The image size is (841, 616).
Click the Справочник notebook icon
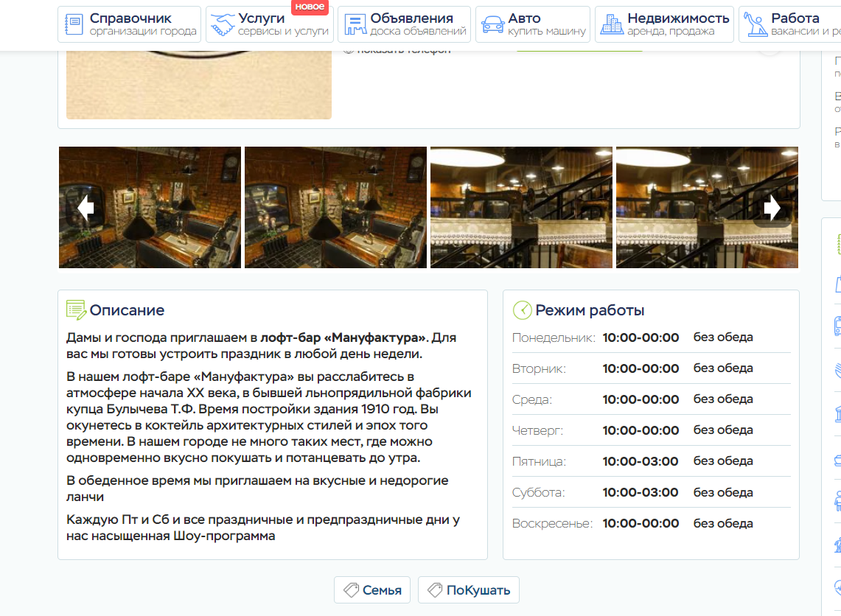[x=74, y=24]
